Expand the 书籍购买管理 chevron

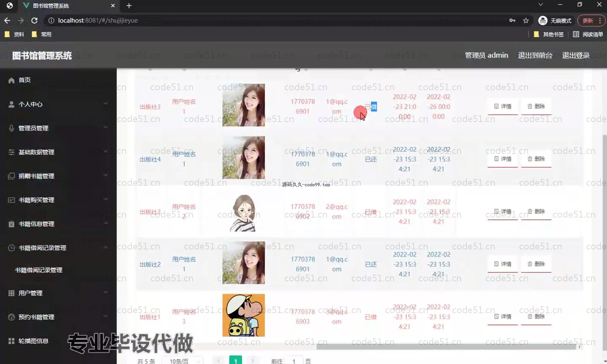coord(106,199)
